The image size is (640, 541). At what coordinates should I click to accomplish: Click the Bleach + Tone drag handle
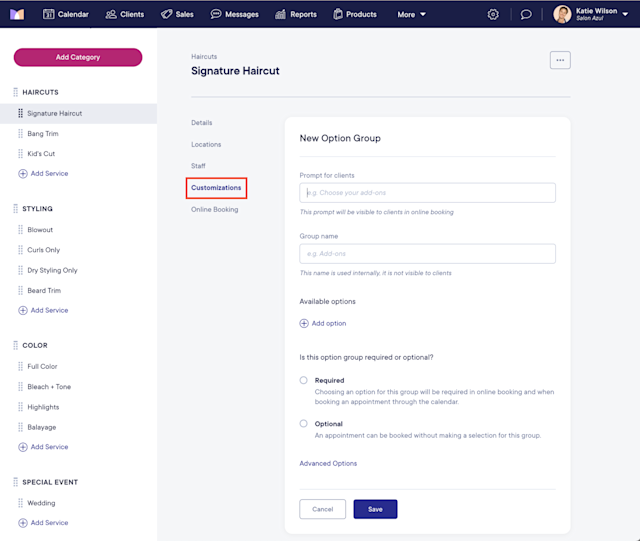click(x=20, y=387)
